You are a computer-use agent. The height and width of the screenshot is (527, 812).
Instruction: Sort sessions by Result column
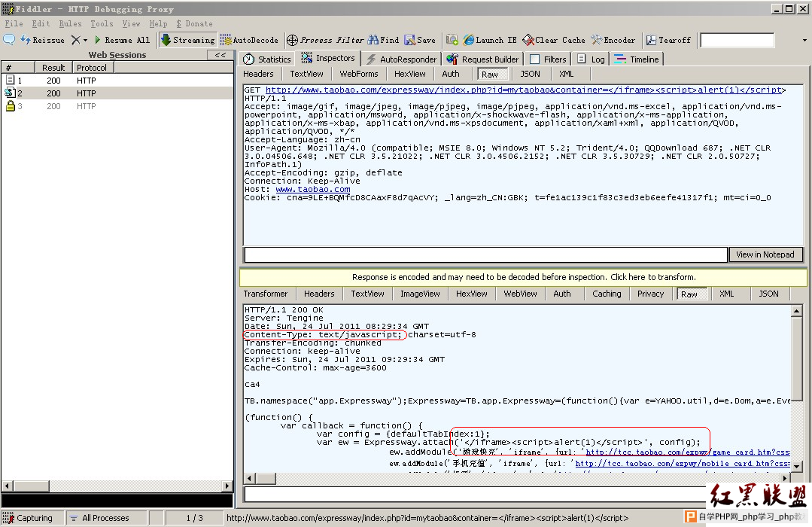pyautogui.click(x=54, y=67)
